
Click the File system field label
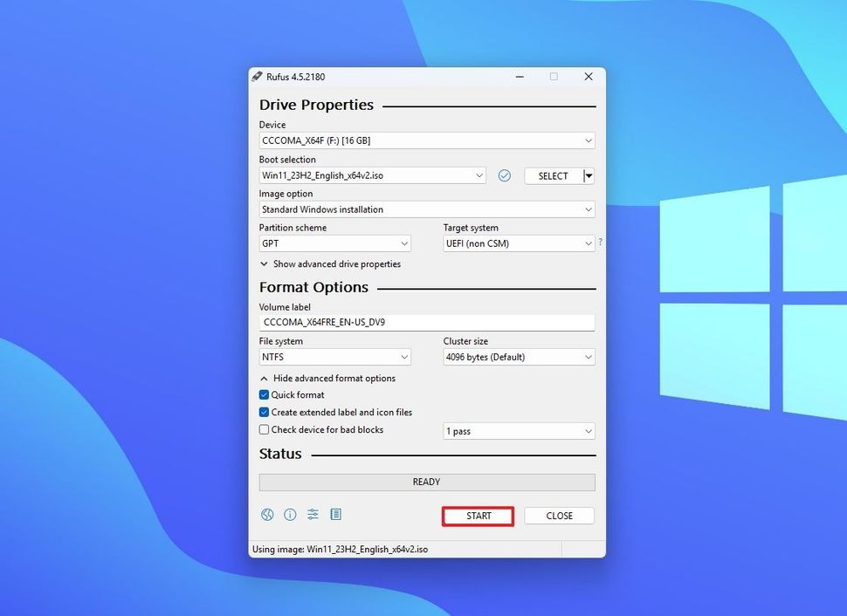pyautogui.click(x=281, y=341)
